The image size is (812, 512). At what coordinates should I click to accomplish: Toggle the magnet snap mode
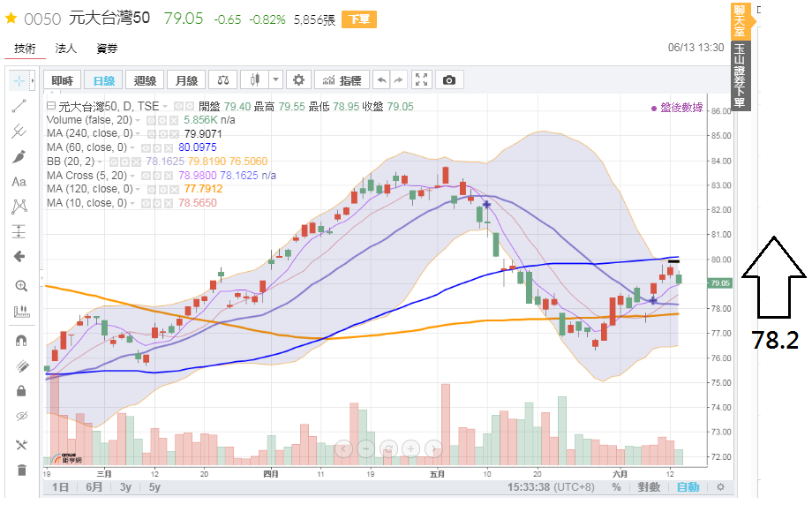pyautogui.click(x=21, y=340)
